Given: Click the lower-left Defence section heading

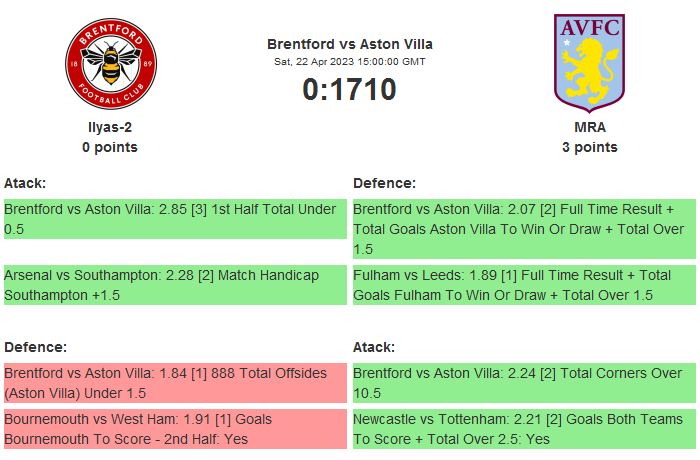Looking at the screenshot, I should click(35, 347).
